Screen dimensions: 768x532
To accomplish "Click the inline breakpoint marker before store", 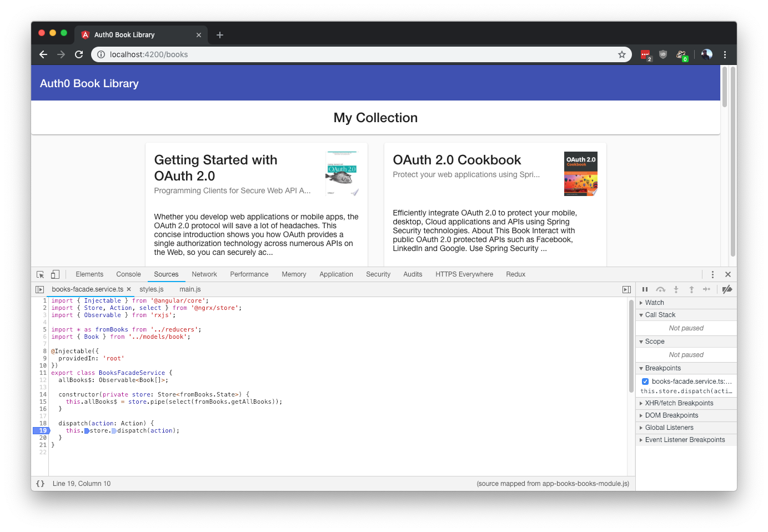I will (87, 431).
